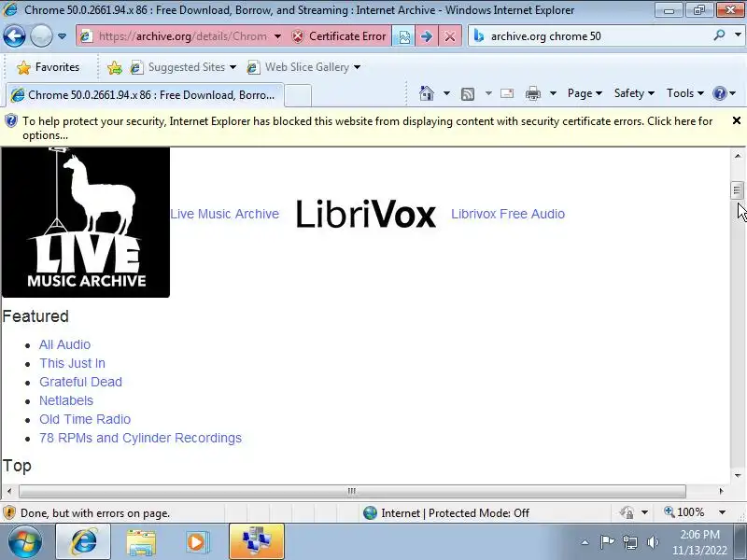747x560 pixels.
Task: Click the network tray icon
Action: (629, 542)
